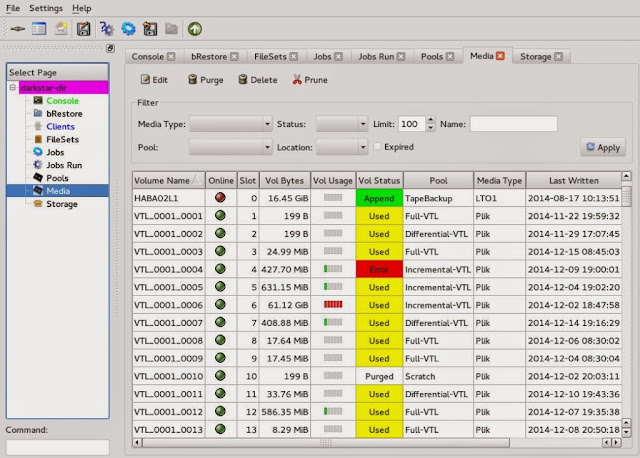Open the Settings menu

(x=46, y=8)
